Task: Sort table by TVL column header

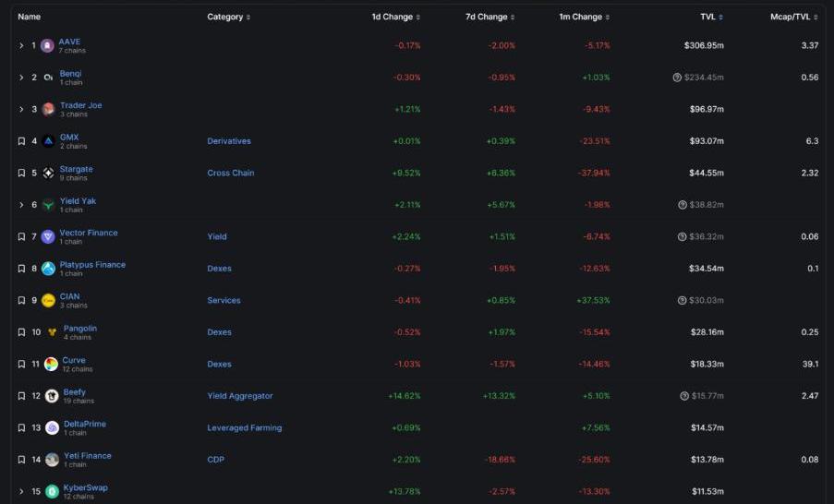Action: point(710,17)
